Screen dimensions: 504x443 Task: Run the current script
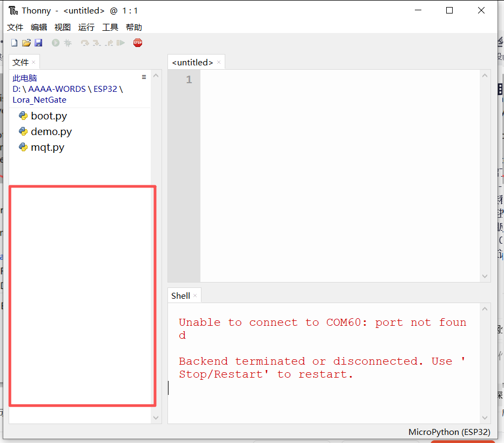point(55,42)
